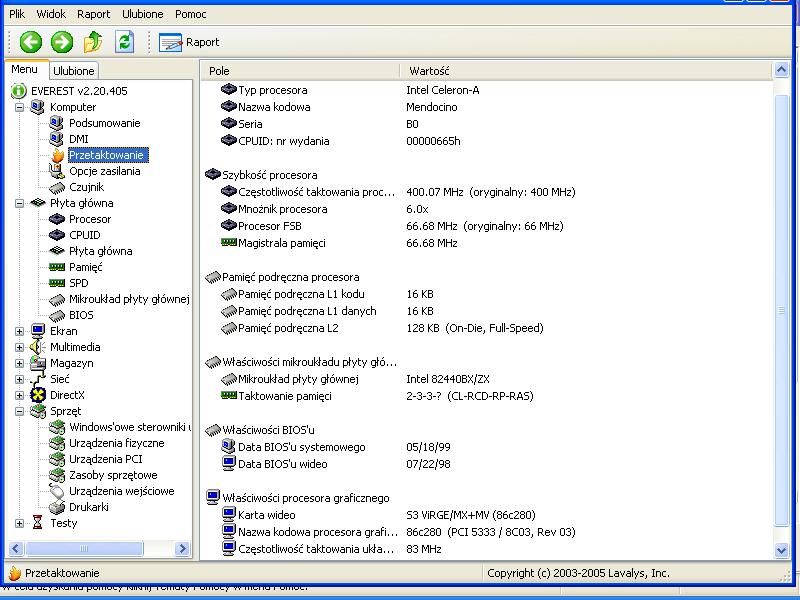
Task: Click the Szybkość procesora section header
Action: tap(261, 175)
